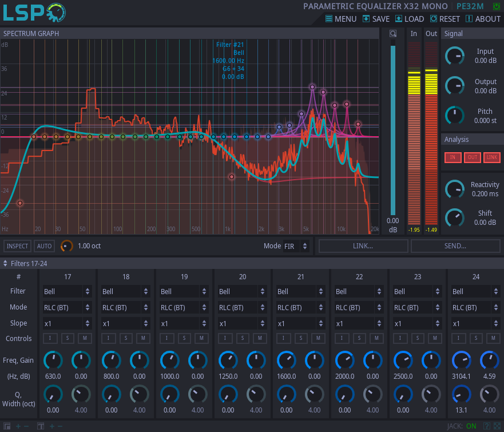
Task: Click LOAD in the top bar
Action: point(410,19)
